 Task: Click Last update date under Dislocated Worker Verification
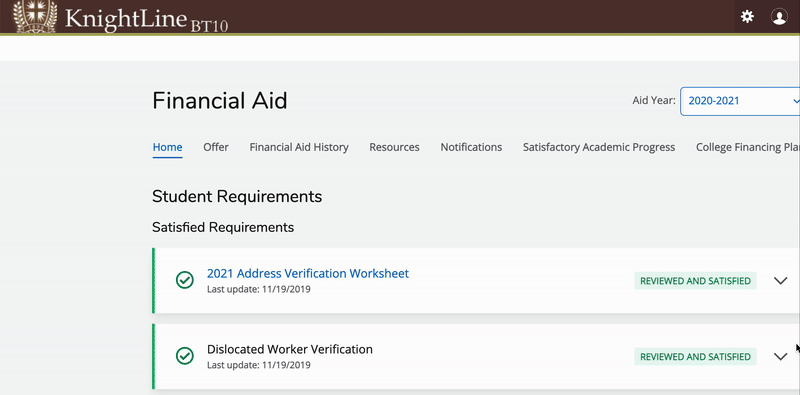(259, 365)
